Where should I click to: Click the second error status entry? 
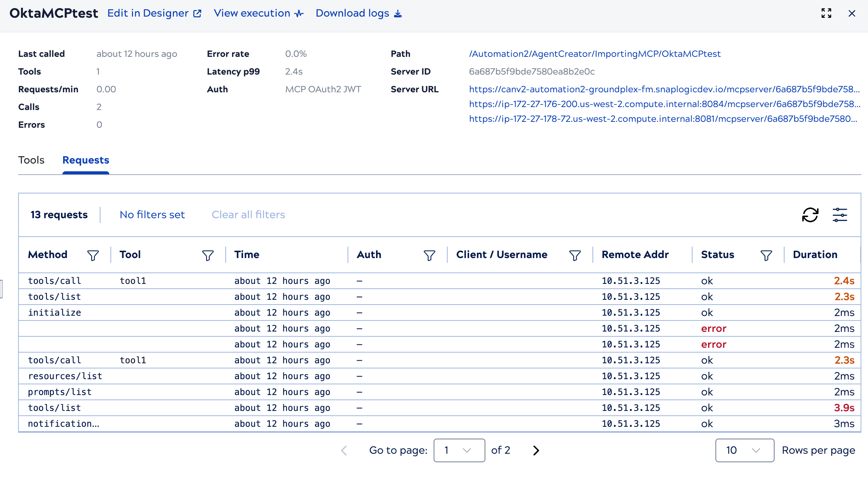point(714,344)
